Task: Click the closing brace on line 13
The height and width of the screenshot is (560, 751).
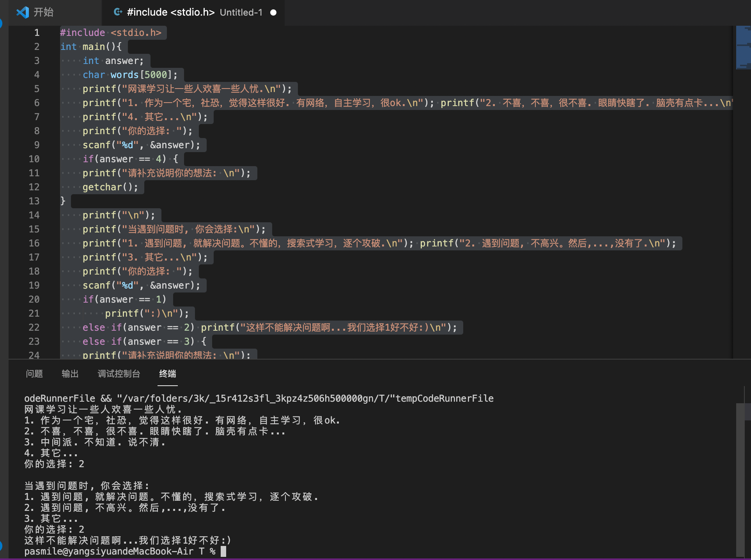Action: point(63,201)
